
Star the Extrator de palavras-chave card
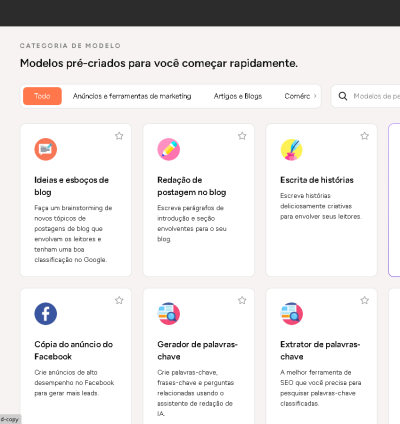tap(365, 300)
